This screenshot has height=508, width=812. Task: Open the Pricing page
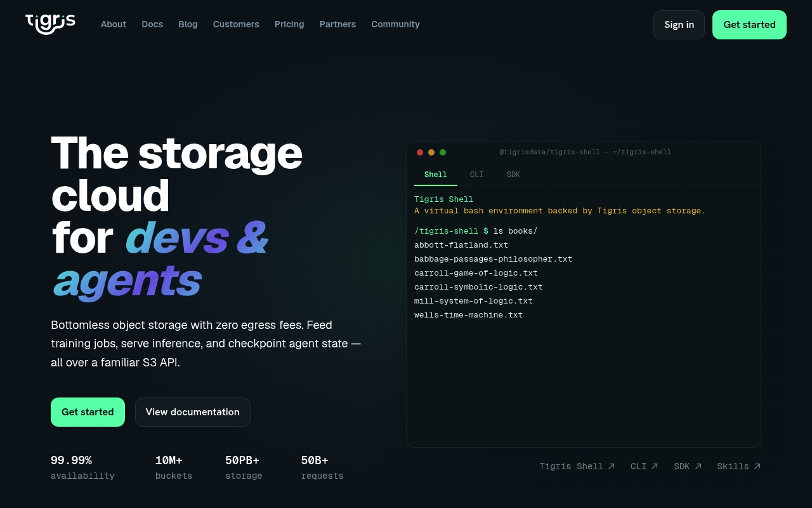point(289,24)
